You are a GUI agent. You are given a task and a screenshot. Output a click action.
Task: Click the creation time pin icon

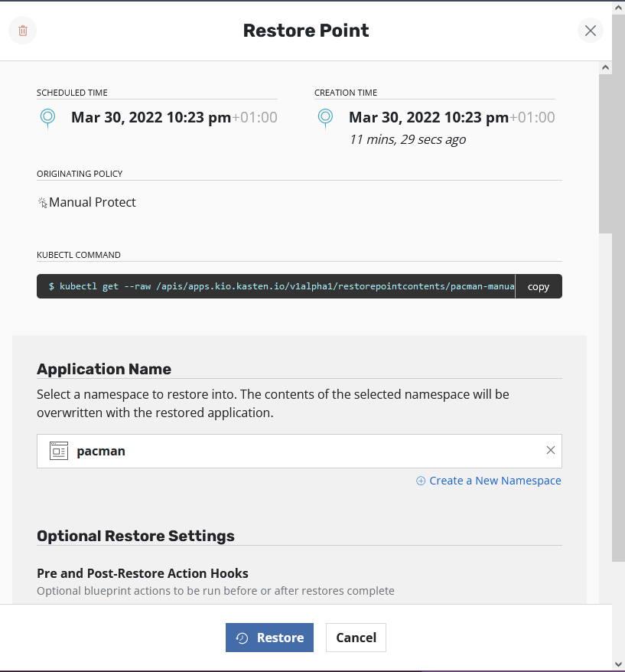pyautogui.click(x=325, y=118)
